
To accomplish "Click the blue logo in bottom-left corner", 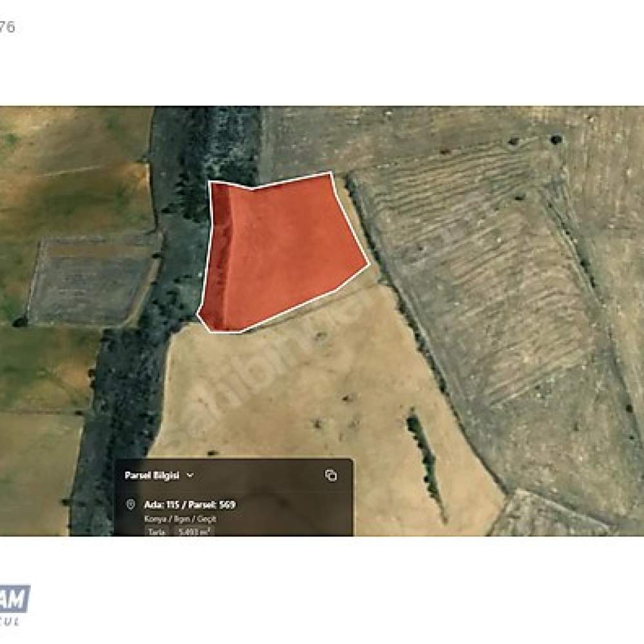I will 15,599.
